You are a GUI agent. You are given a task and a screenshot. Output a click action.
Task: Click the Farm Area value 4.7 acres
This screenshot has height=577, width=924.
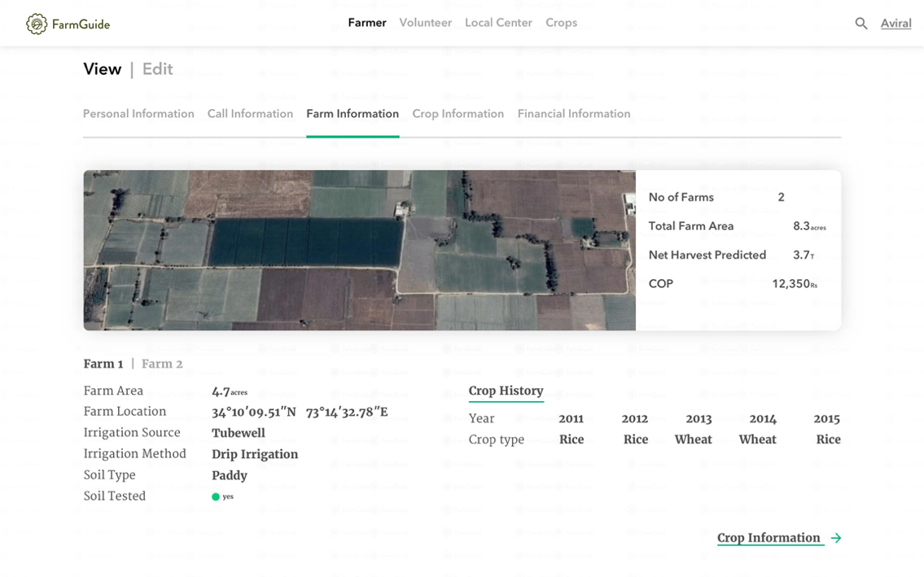(x=230, y=391)
